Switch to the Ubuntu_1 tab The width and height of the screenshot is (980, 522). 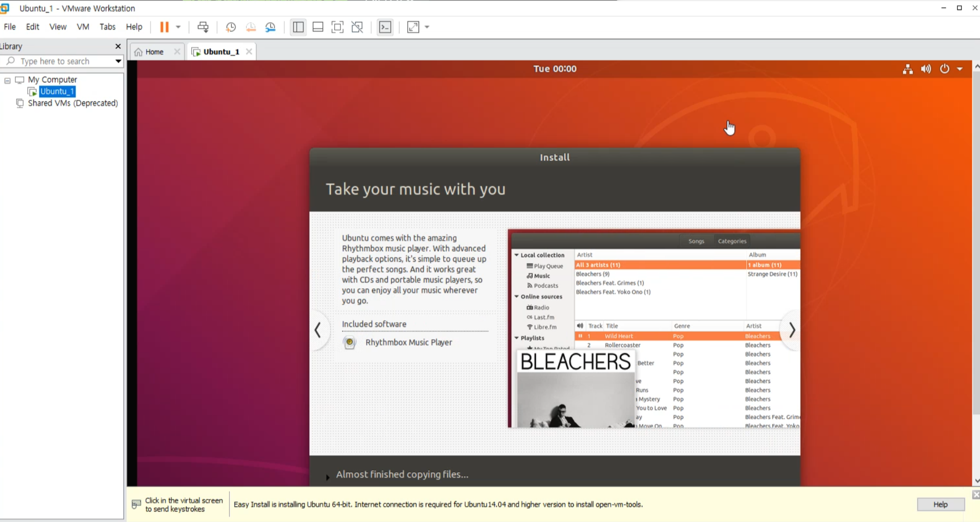(221, 52)
